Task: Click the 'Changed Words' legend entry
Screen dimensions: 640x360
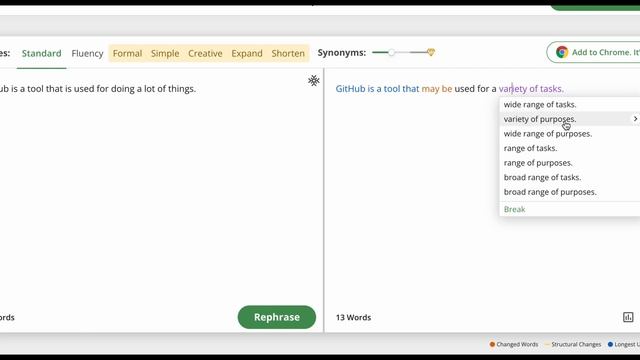Action: (x=514, y=344)
